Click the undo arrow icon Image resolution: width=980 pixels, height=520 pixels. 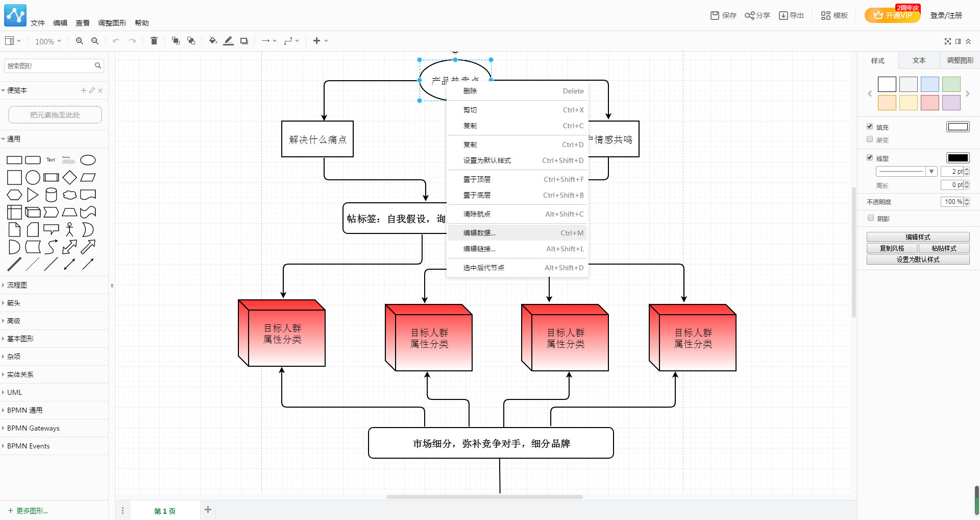point(116,41)
